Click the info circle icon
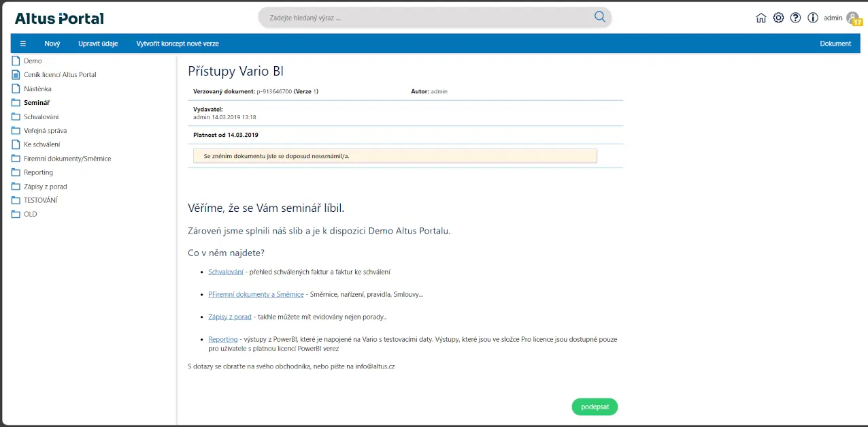This screenshot has height=427, width=868. (812, 18)
